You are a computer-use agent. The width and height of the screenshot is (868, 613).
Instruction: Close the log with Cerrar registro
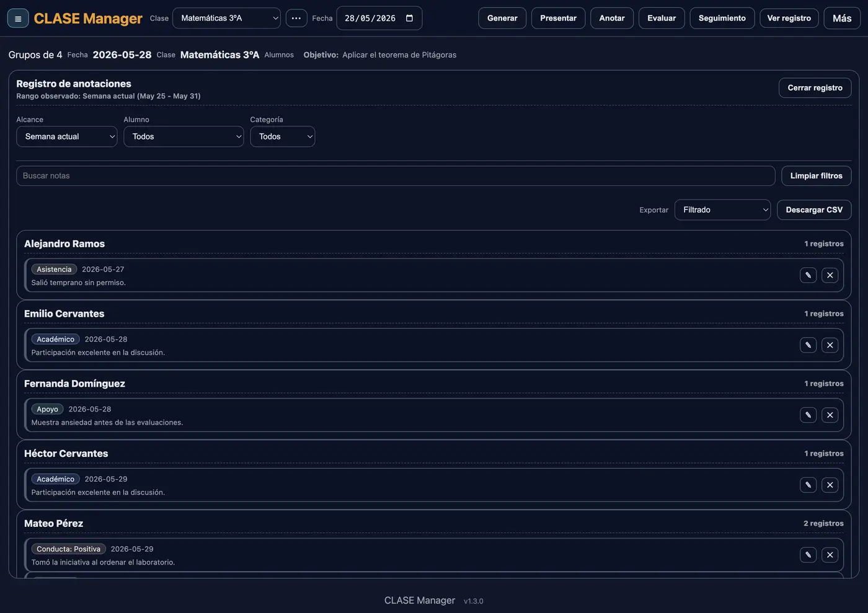pos(815,88)
